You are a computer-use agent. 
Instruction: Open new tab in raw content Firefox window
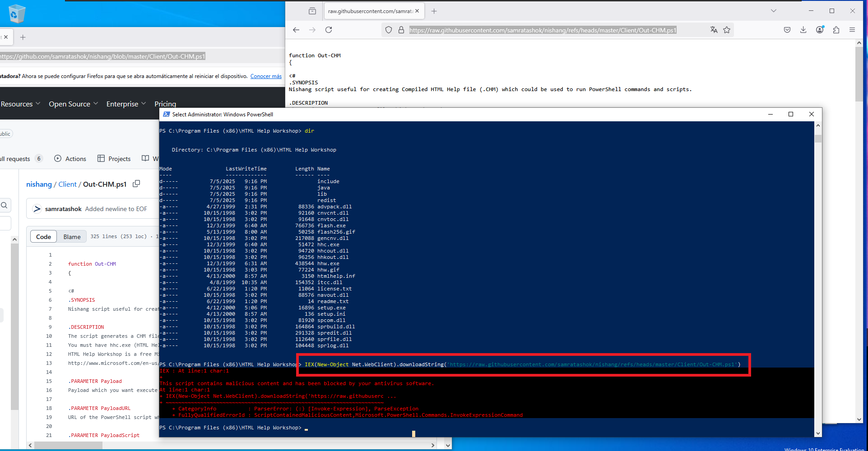434,11
